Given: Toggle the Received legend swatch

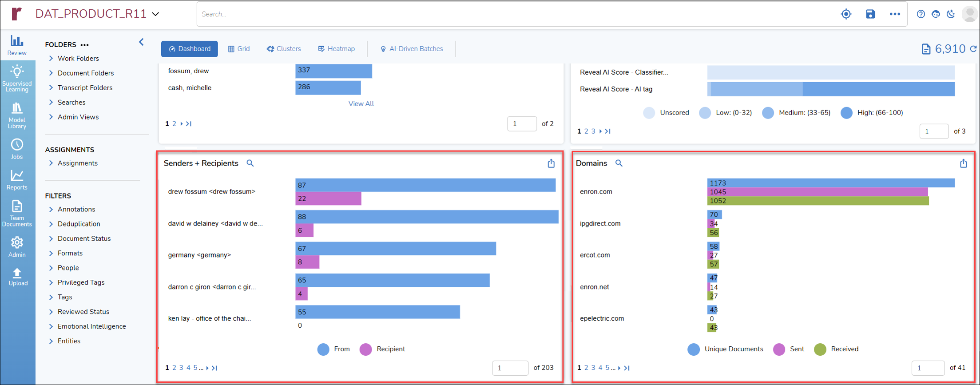Looking at the screenshot, I should click(x=820, y=349).
